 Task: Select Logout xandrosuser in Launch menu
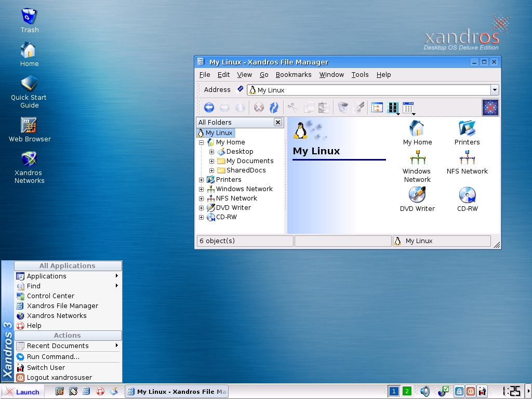pos(59,378)
